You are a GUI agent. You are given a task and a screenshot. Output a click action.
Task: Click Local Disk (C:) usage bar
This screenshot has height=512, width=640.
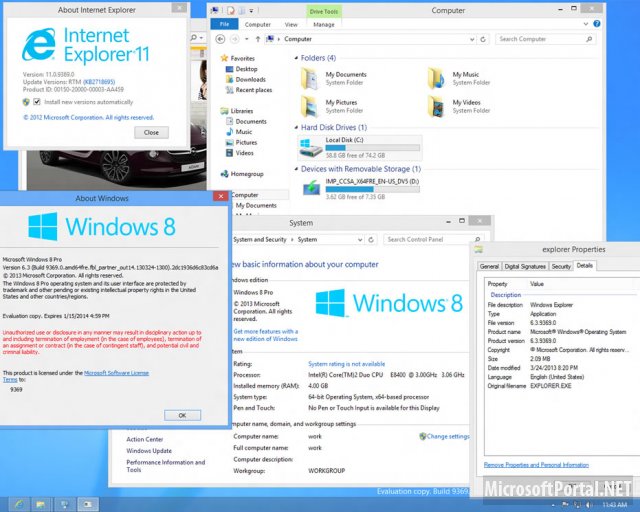372,148
